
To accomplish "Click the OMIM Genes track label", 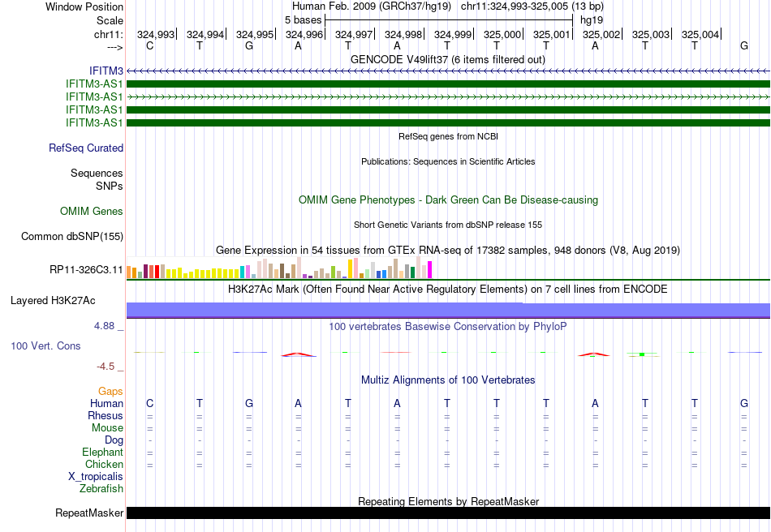I will point(92,211).
